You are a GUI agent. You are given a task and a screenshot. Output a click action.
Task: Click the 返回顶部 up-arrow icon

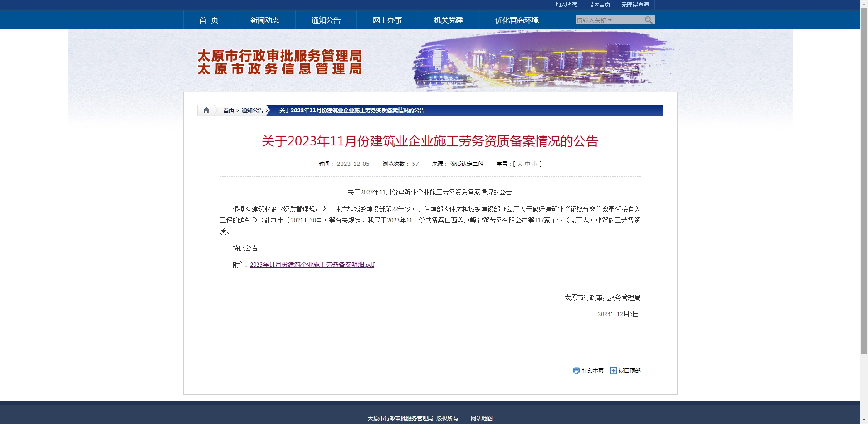pos(613,371)
